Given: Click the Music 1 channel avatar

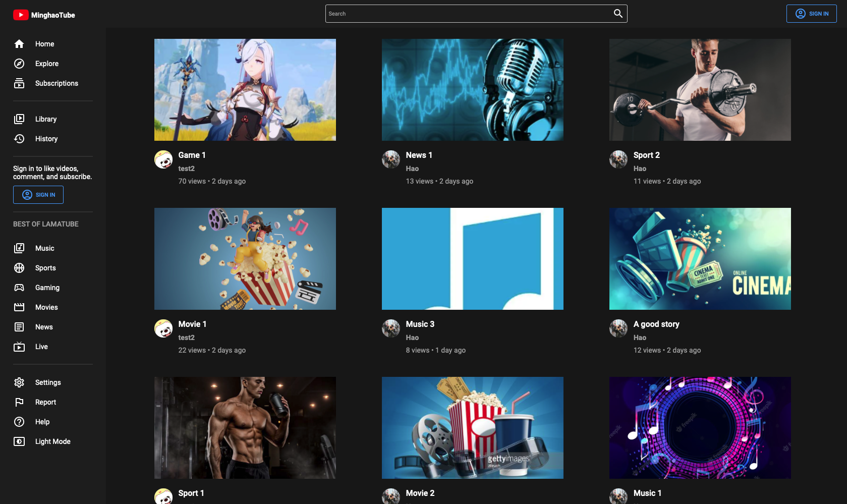Looking at the screenshot, I should (x=618, y=496).
